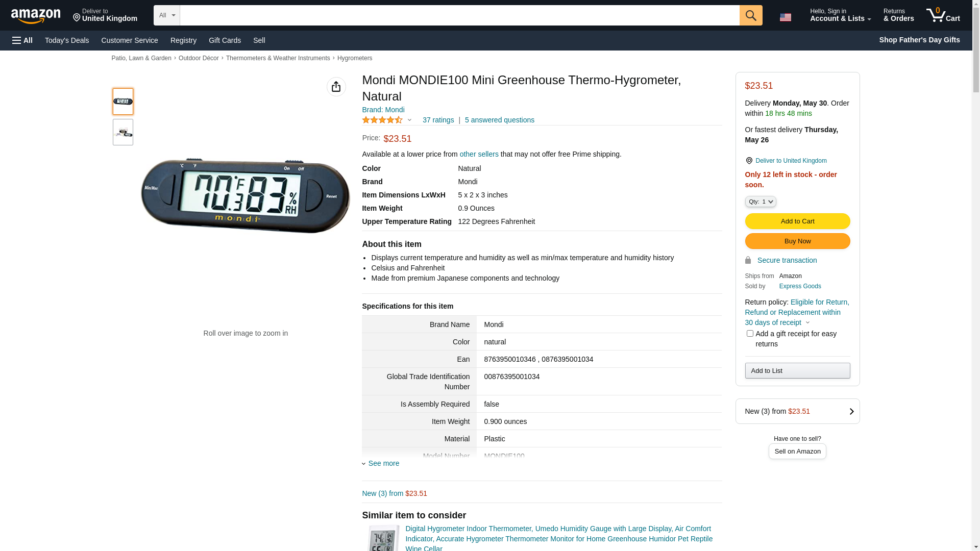Open the All hamburger menu
Screen dimensions: 980x551
[x=22, y=40]
